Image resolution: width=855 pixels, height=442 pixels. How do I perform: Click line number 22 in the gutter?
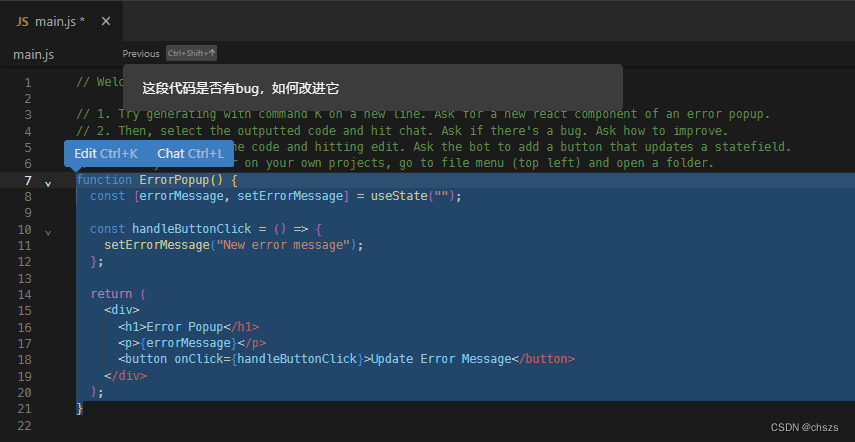click(x=25, y=425)
